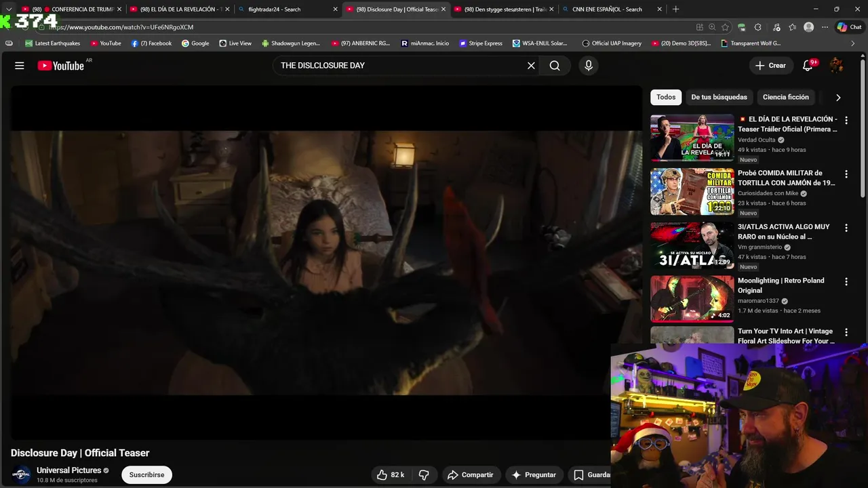Open COMIDA MILITAR tortilla video thumbnail
This screenshot has height=488, width=868.
[x=692, y=192]
